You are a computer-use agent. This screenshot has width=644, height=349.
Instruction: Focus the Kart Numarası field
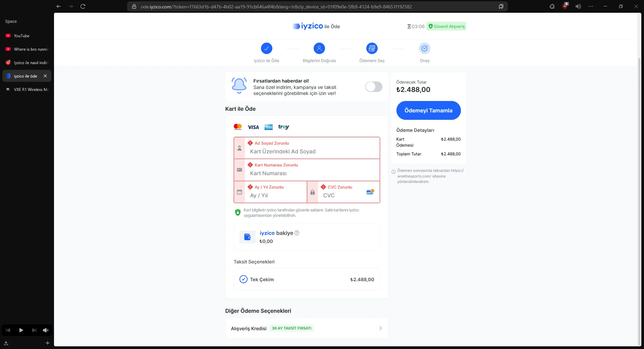coord(307,170)
